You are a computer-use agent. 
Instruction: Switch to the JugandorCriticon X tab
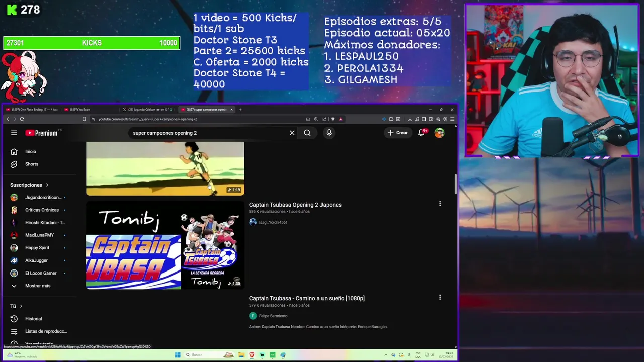[149, 109]
